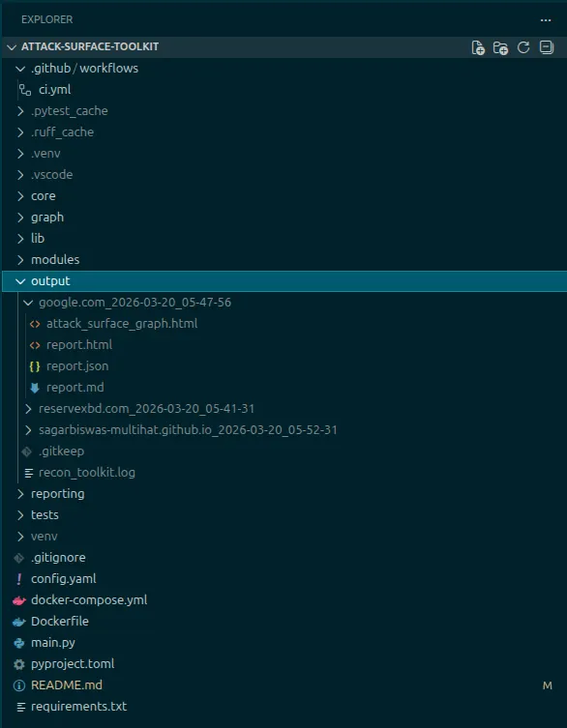
Task: Expand the modules folder chevron
Action: point(20,260)
